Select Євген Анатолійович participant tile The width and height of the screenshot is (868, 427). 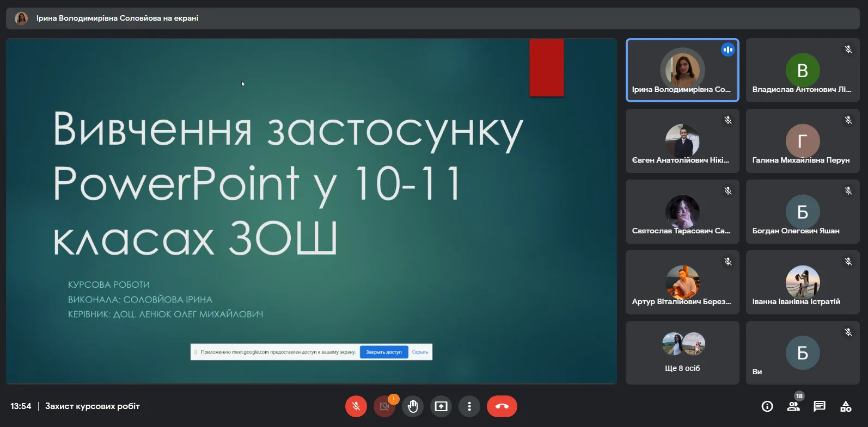682,141
